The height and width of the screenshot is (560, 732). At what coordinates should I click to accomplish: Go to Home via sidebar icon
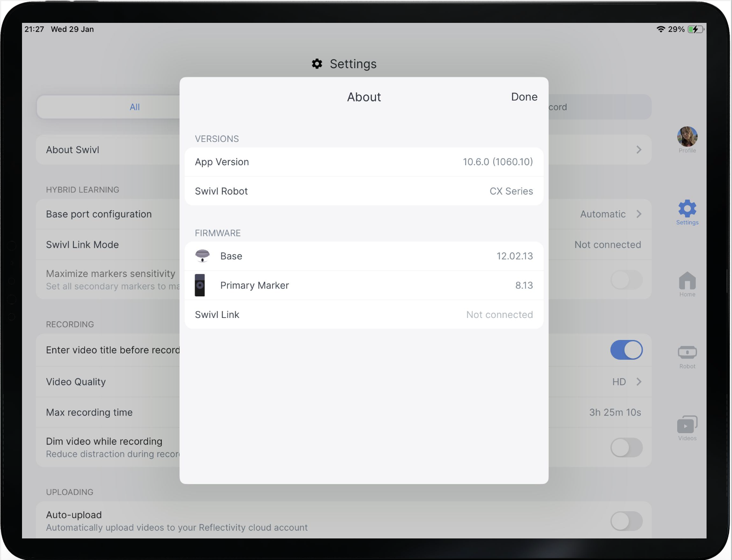pos(687,281)
